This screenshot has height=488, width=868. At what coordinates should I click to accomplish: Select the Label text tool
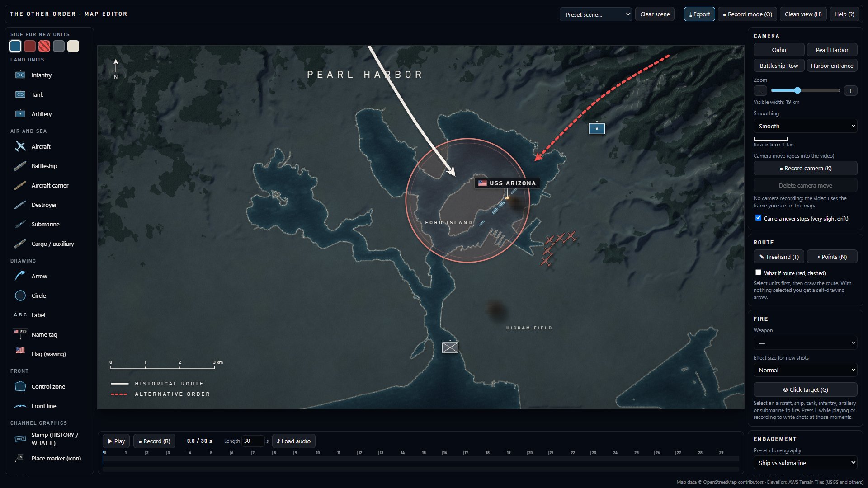49,315
